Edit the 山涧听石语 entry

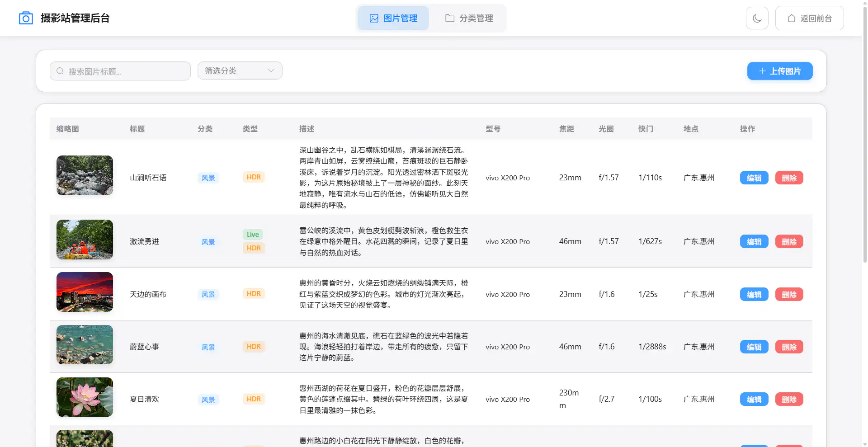754,178
